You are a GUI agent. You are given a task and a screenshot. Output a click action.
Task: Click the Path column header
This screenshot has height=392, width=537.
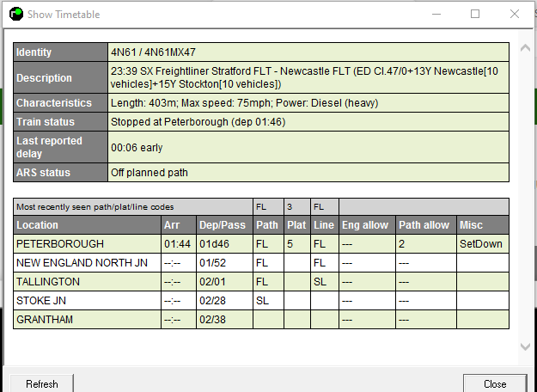268,225
